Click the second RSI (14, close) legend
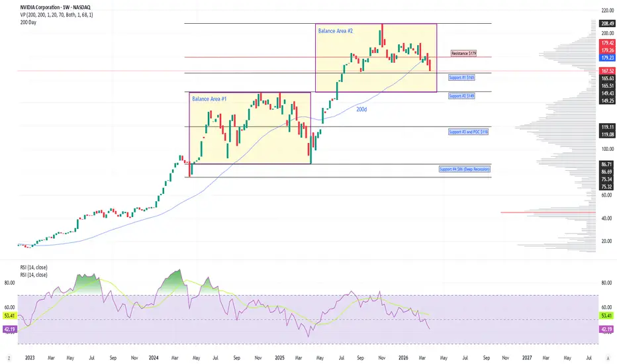Viewport: 617px width, 364px height. tap(34, 275)
